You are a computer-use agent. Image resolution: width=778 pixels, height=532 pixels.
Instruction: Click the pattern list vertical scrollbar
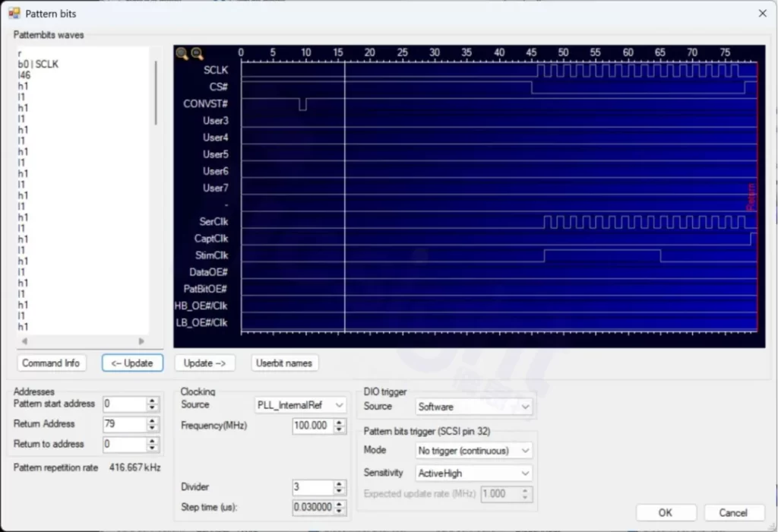[x=157, y=93]
